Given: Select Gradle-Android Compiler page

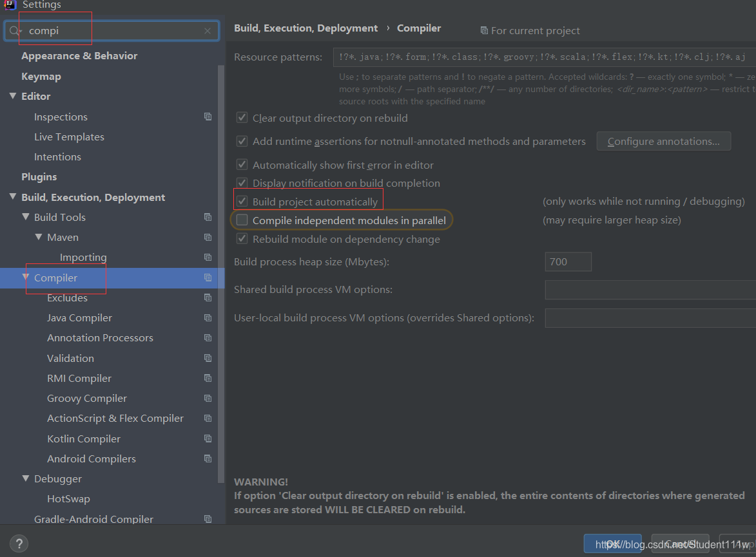Looking at the screenshot, I should tap(93, 519).
